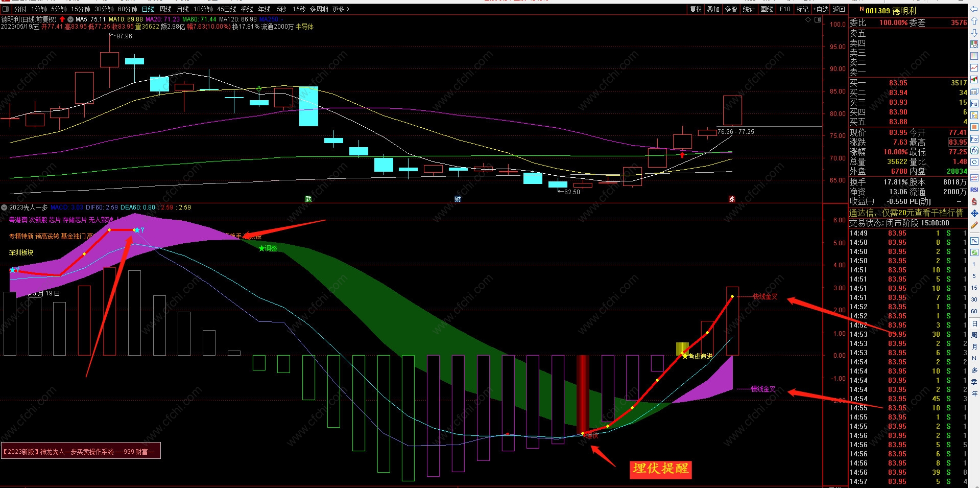Viewport: 980px width, 488px height.
Task: Click the down arrow icon in right sidebar
Action: tap(974, 32)
